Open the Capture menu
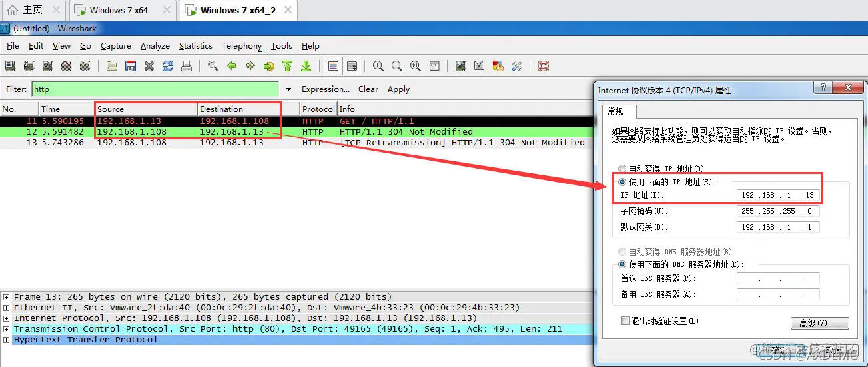Image resolution: width=868 pixels, height=367 pixels. click(x=115, y=46)
